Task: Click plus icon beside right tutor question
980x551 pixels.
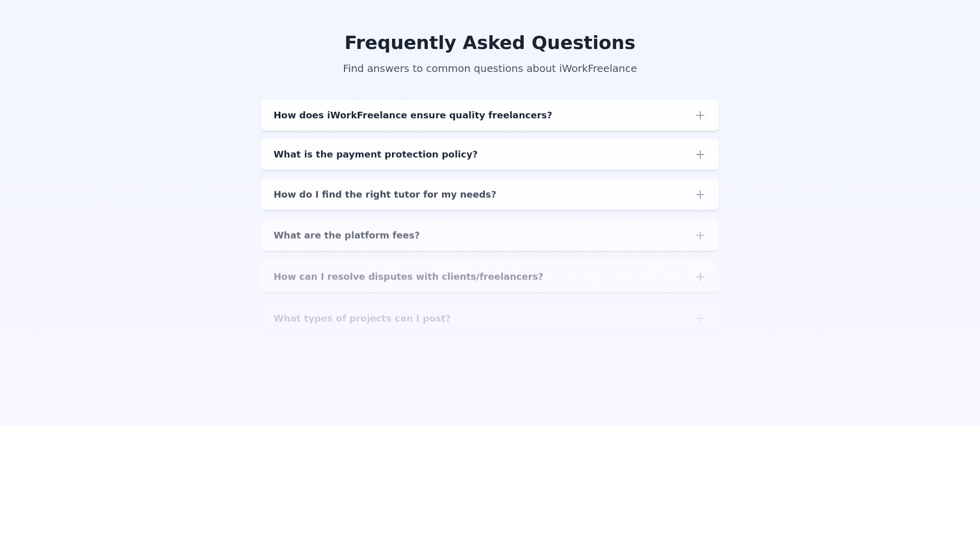Action: pos(700,195)
